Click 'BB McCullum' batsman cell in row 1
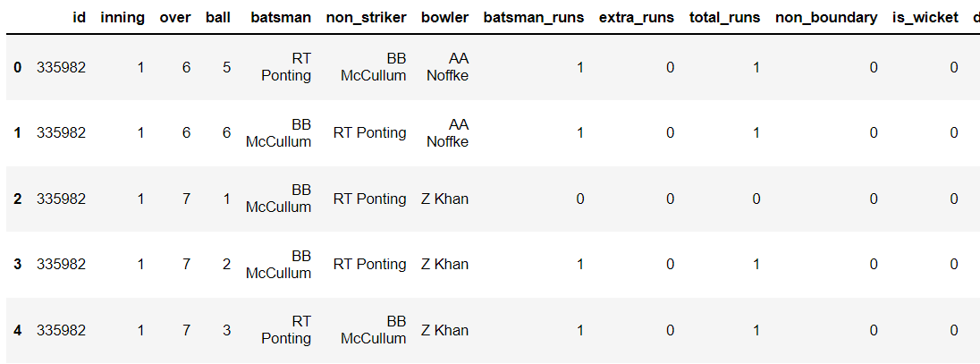 (279, 133)
